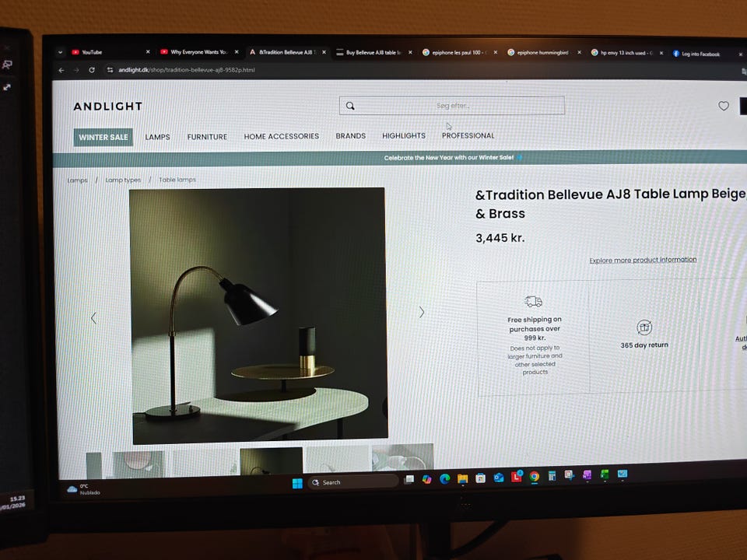Image resolution: width=747 pixels, height=560 pixels.
Task: Go to the Table lamps breadcrumb
Action: [x=177, y=180]
